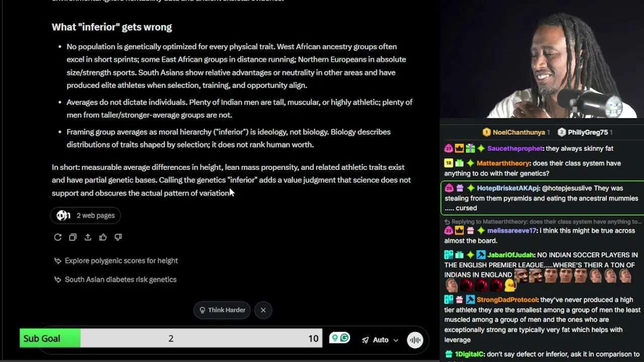Click the yellow 18 badge beside Mattearththeory
The height and width of the screenshot is (362, 644).
tap(449, 163)
